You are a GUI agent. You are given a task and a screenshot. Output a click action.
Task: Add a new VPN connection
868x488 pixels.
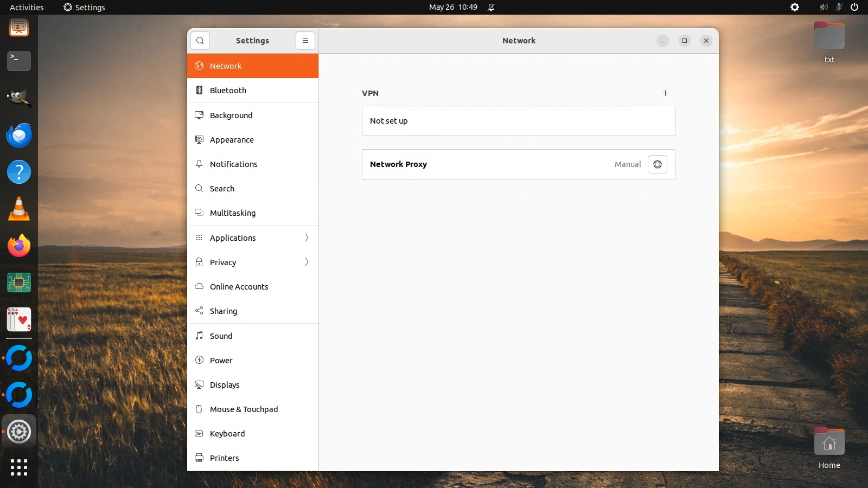pos(665,93)
